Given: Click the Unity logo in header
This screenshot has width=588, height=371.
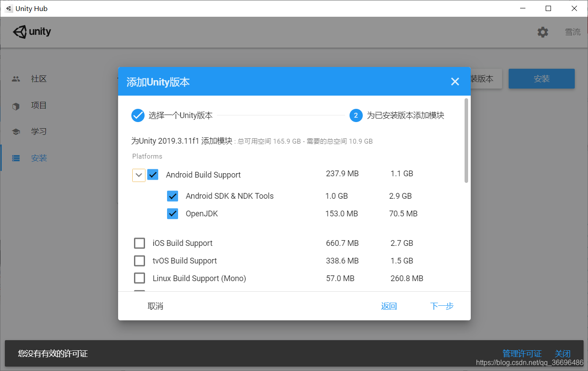Looking at the screenshot, I should 32,32.
